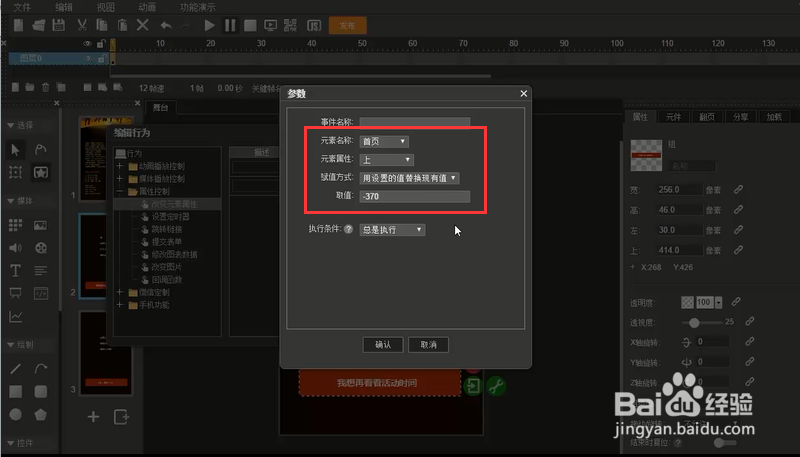800x457 pixels.
Task: Adjust the 透视度 slider handle
Action: coord(694,323)
